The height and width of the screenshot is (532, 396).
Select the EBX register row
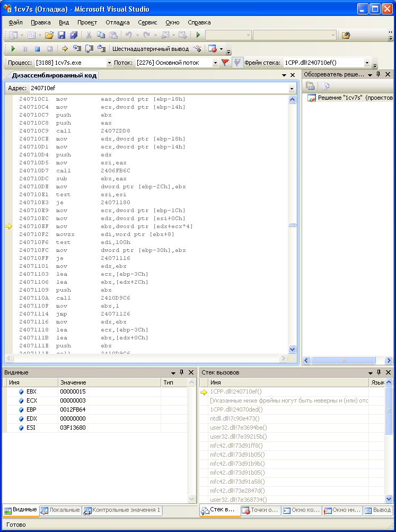[x=31, y=391]
